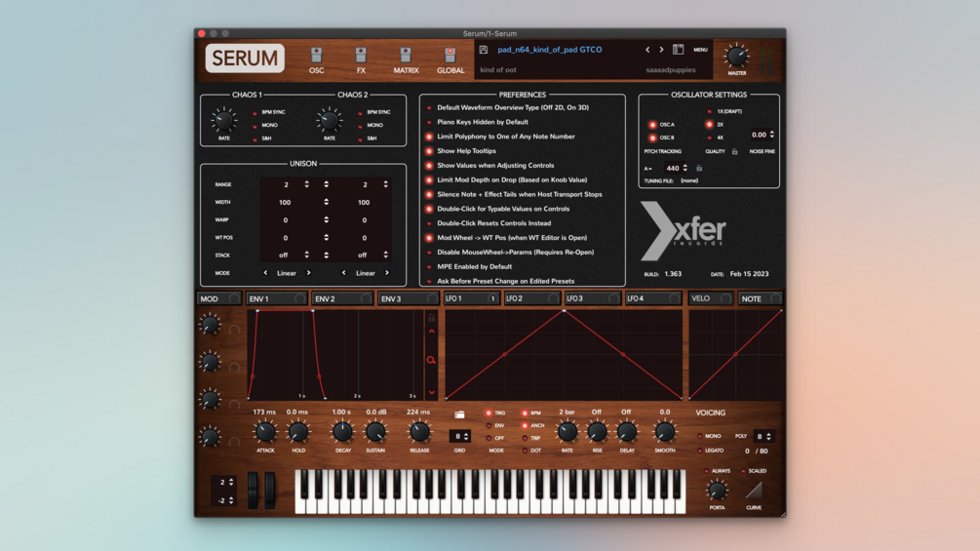This screenshot has width=980, height=551.
Task: Click the preset author saaaadpuppies
Action: click(x=670, y=70)
